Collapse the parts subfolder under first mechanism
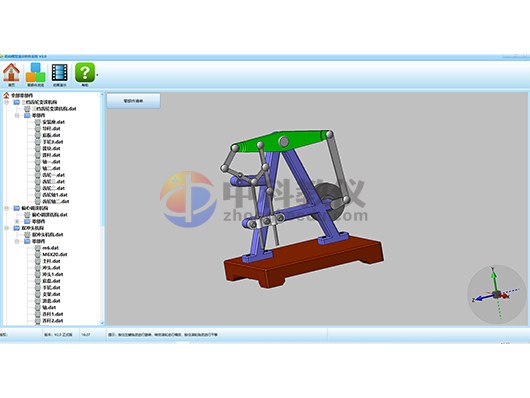This screenshot has height=398, width=530. [x=17, y=115]
